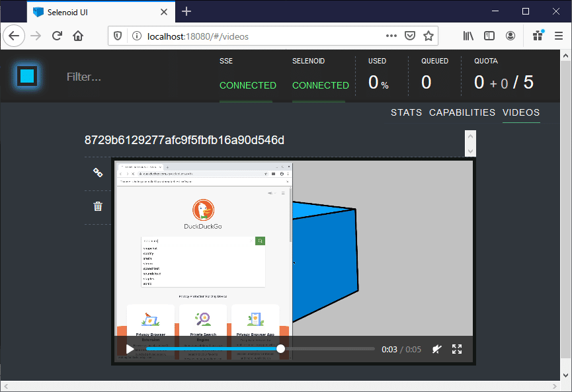Screen dimensions: 572x392
Task: Click the Selenoid UI blue square logo
Action: pos(27,76)
